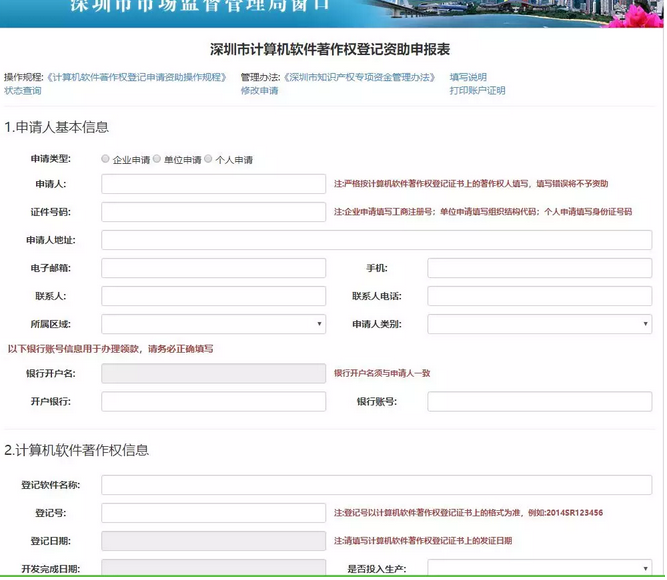The width and height of the screenshot is (667, 580).
Task: Focus the 开户银行 input field
Action: (x=214, y=402)
